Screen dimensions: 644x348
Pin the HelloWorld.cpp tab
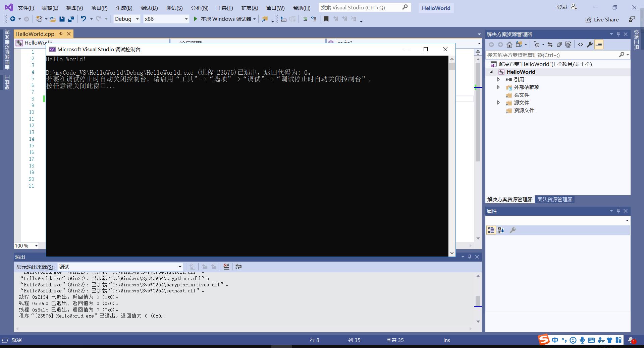[61, 34]
